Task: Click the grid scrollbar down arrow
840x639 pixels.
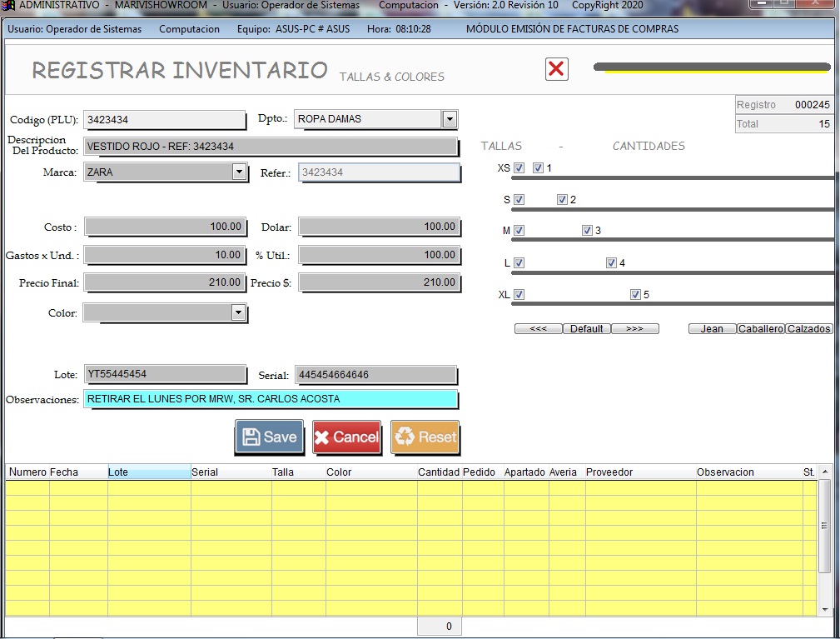Action: [x=824, y=610]
